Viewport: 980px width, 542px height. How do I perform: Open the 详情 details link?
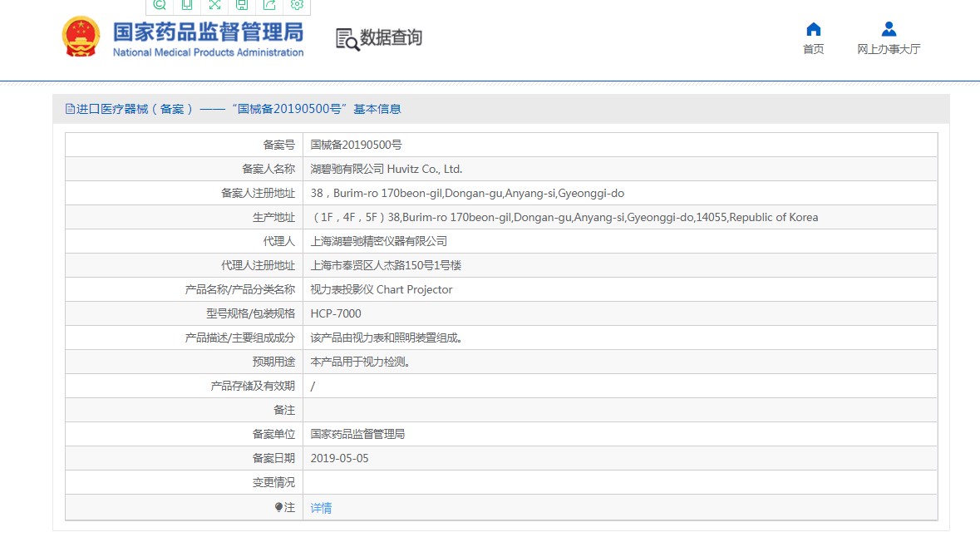(x=321, y=508)
